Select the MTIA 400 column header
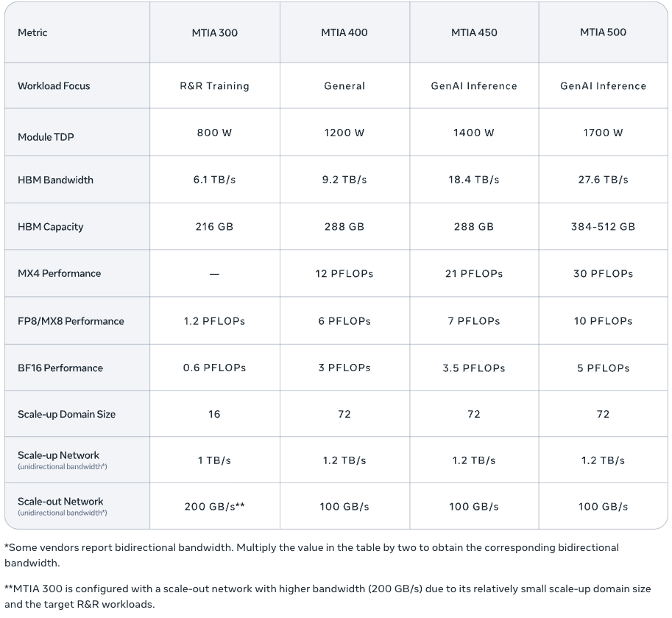672x618 pixels. (344, 32)
